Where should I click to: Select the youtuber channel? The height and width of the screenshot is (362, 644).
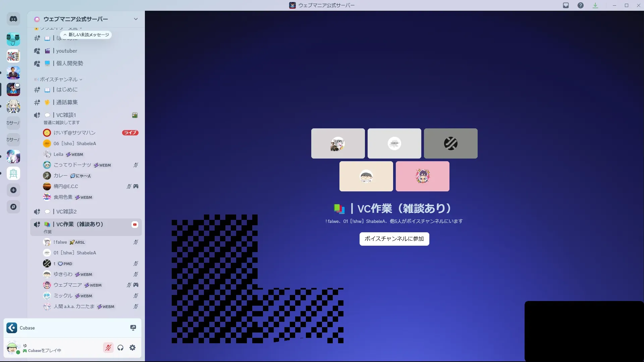pos(67,51)
